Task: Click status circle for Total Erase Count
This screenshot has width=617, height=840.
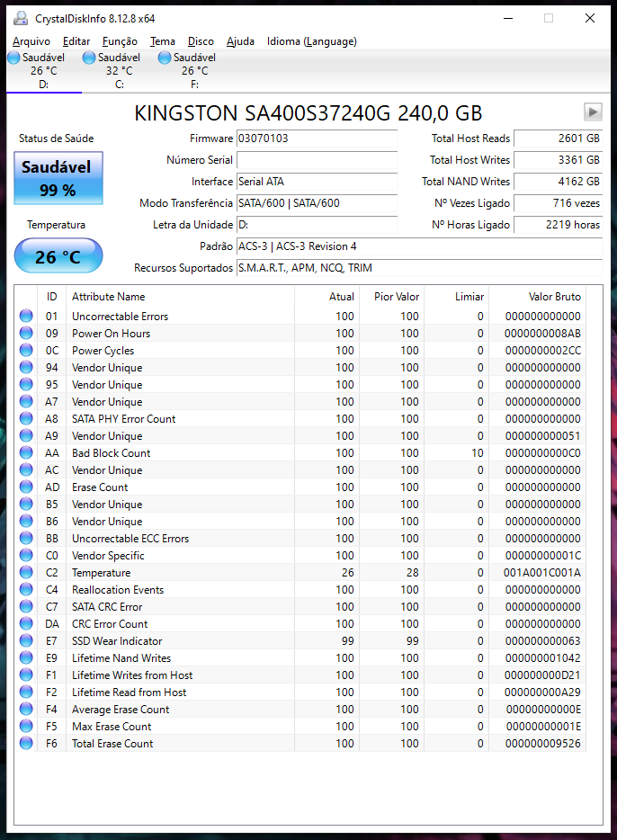Action: point(26,744)
